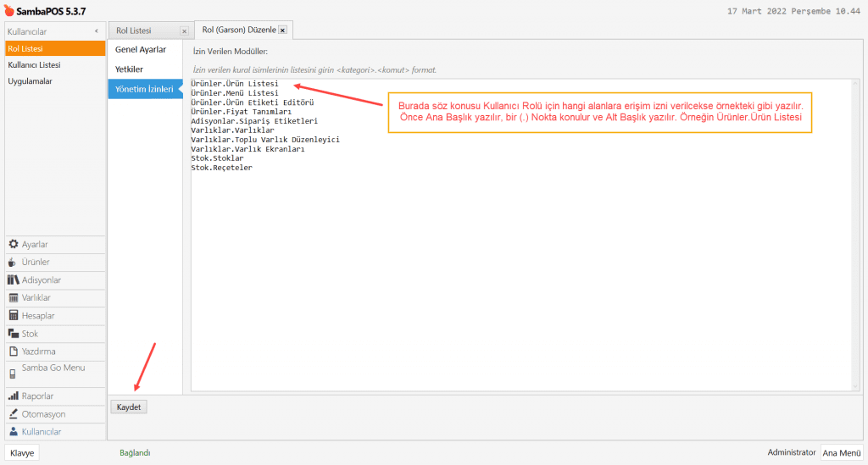Click the Otomasyon pencil icon

click(x=14, y=413)
